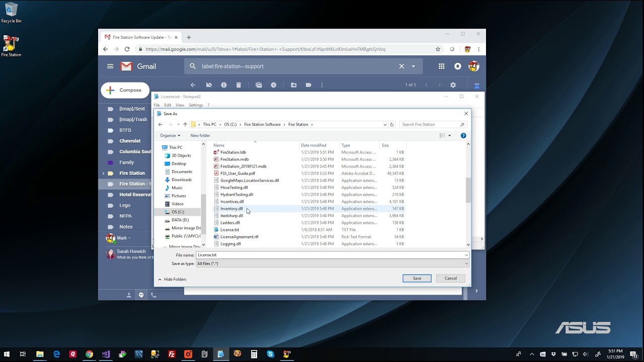Open Organize dropdown menu

(x=170, y=135)
